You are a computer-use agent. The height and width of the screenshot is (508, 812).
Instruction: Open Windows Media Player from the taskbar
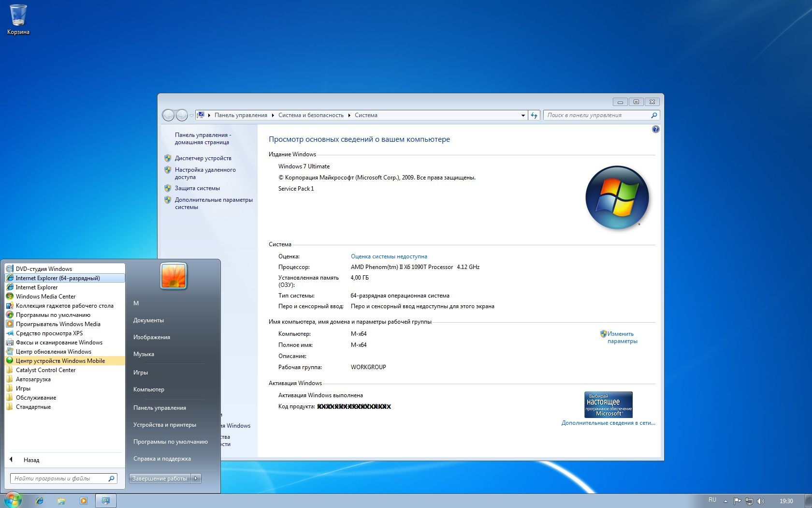point(84,501)
